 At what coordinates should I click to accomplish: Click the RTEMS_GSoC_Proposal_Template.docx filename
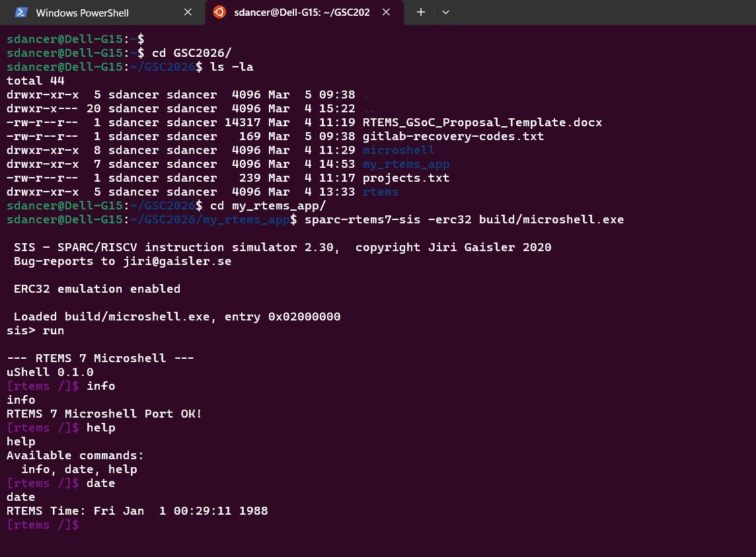click(x=482, y=122)
